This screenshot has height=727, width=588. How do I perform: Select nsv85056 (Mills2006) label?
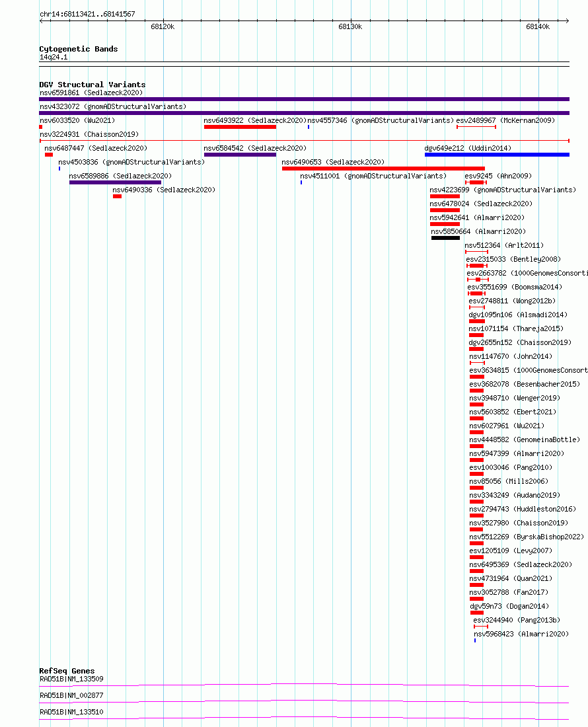509,482
